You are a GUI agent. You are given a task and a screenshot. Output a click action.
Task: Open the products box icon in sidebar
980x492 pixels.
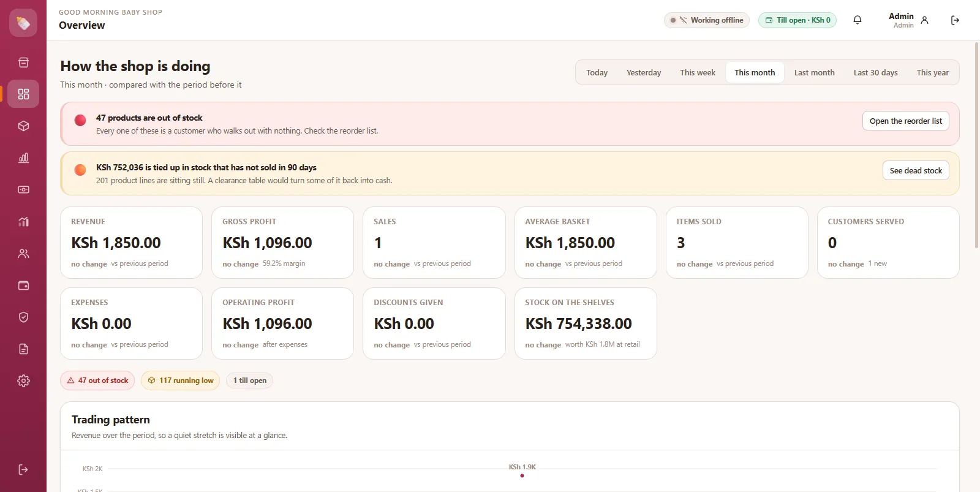click(23, 126)
